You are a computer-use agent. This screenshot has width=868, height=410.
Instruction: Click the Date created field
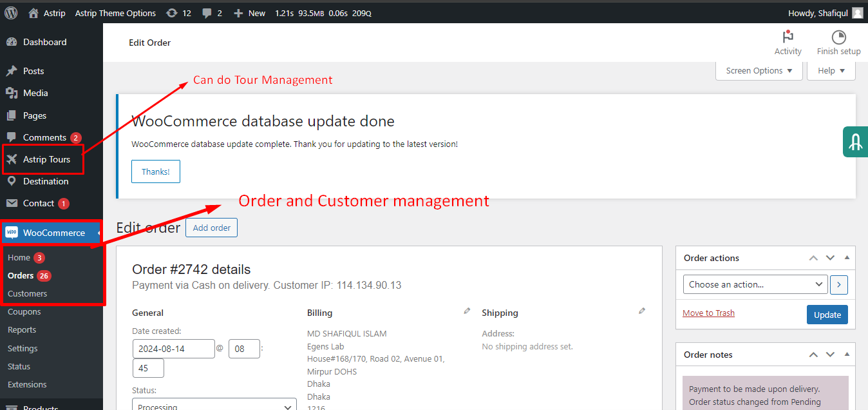pyautogui.click(x=173, y=349)
